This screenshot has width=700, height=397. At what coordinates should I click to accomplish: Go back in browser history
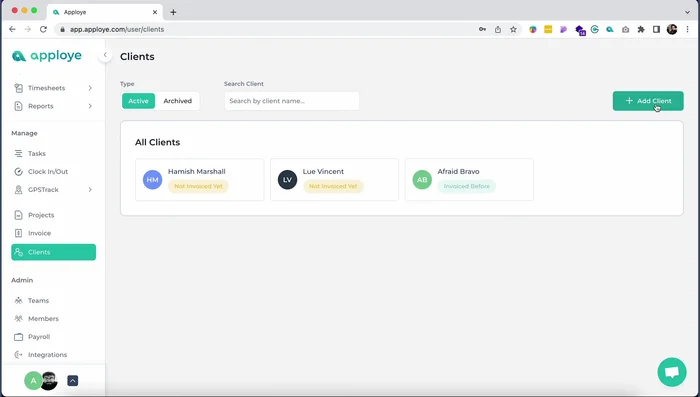click(12, 29)
